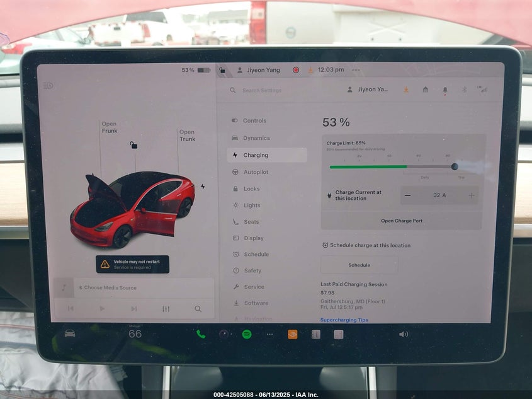
Task: Open the HomeLink garage icon
Action: [x=426, y=90]
